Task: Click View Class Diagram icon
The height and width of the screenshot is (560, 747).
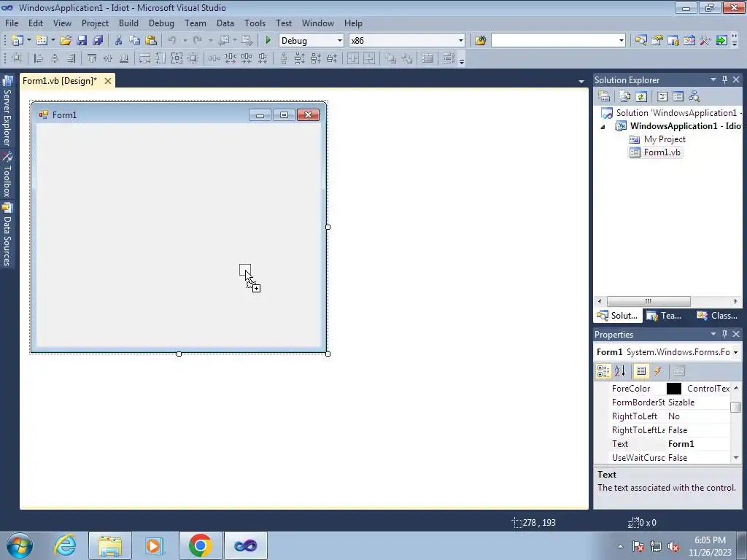Action: (x=694, y=97)
